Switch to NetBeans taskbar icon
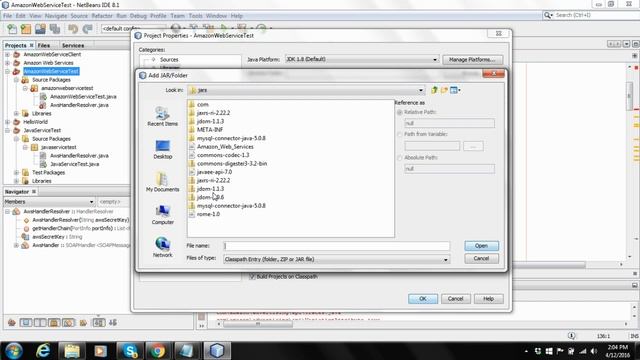Image resolution: width=640 pixels, height=360 pixels. (x=217, y=351)
